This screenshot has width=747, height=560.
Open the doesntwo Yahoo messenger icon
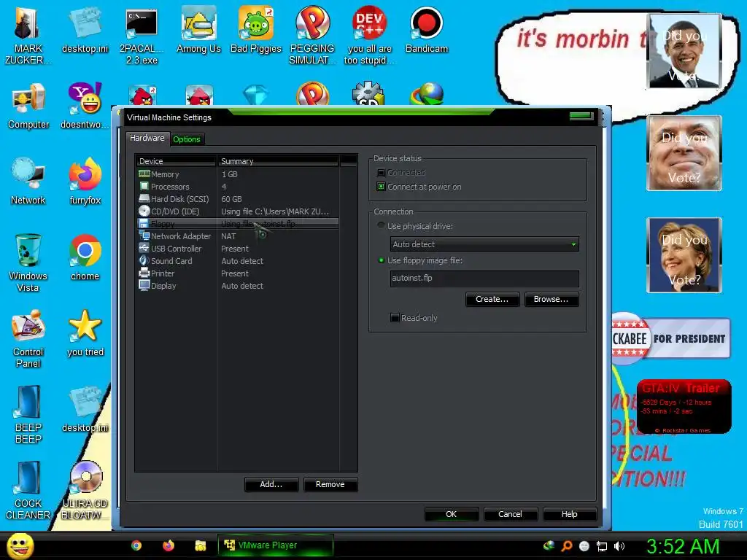click(85, 106)
